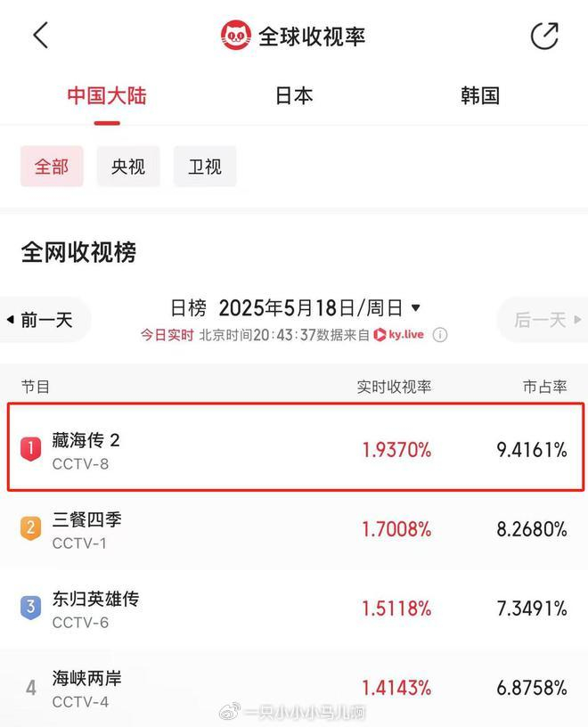Image resolution: width=588 pixels, height=727 pixels.
Task: Select the 卫视 filter chip
Action: point(205,167)
